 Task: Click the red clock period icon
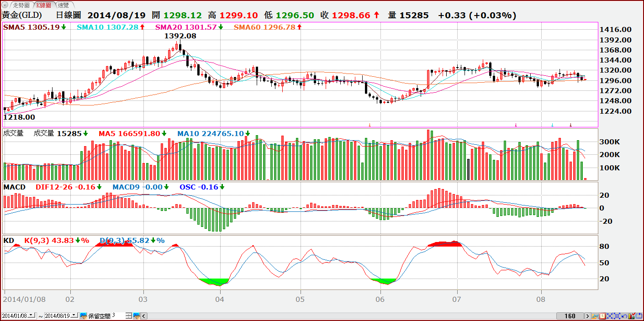pyautogui.click(x=602, y=316)
